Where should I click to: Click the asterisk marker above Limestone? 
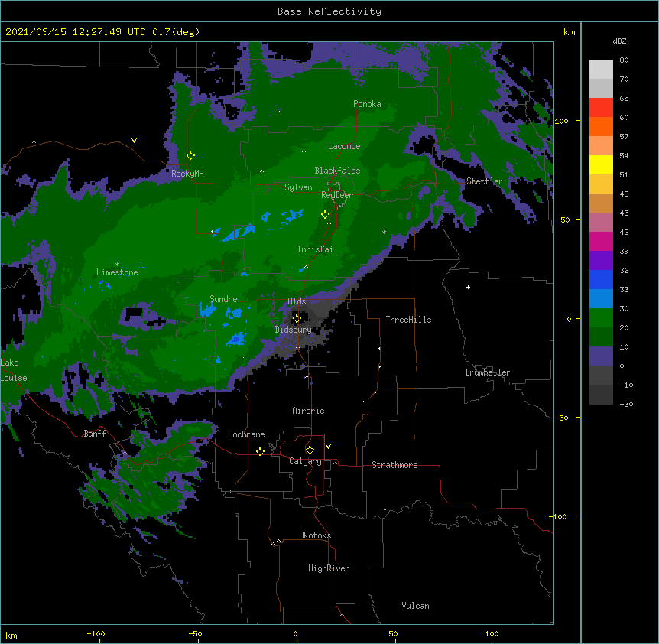[x=117, y=265]
